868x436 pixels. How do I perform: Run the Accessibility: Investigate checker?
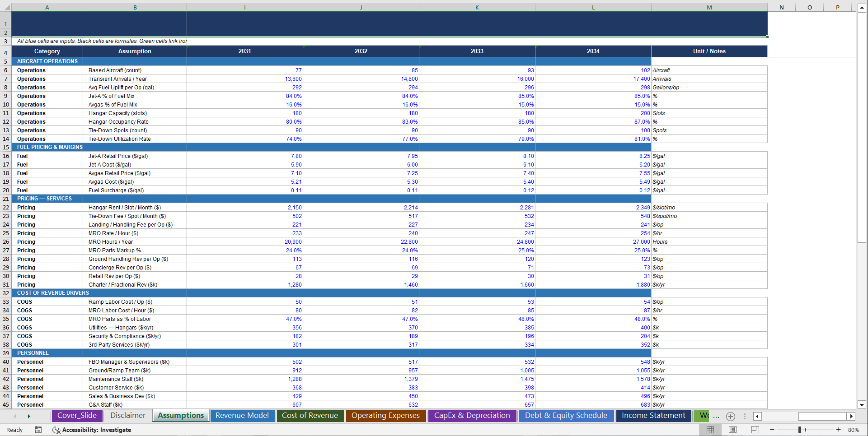[96, 430]
